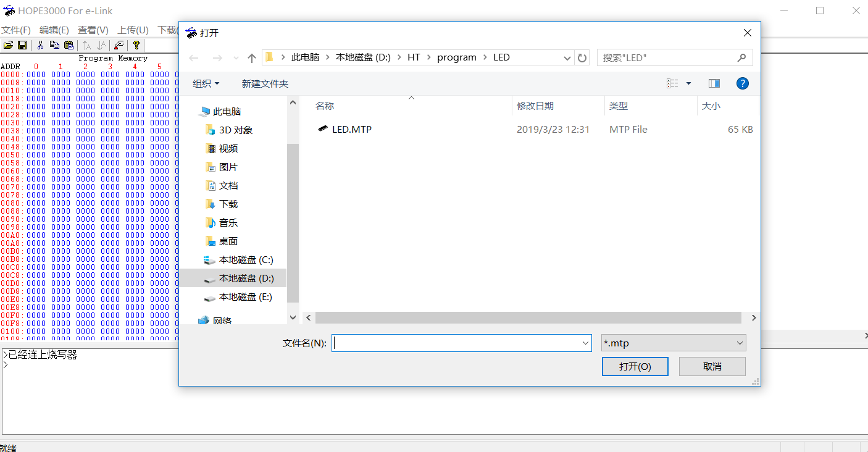Refresh the LED folder listing
Image resolution: width=868 pixels, height=452 pixels.
point(582,57)
